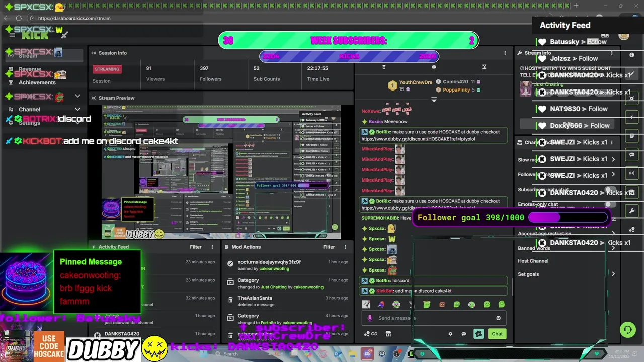644x362 pixels.
Task: Reload the dashboard page
Action: click(x=19, y=18)
